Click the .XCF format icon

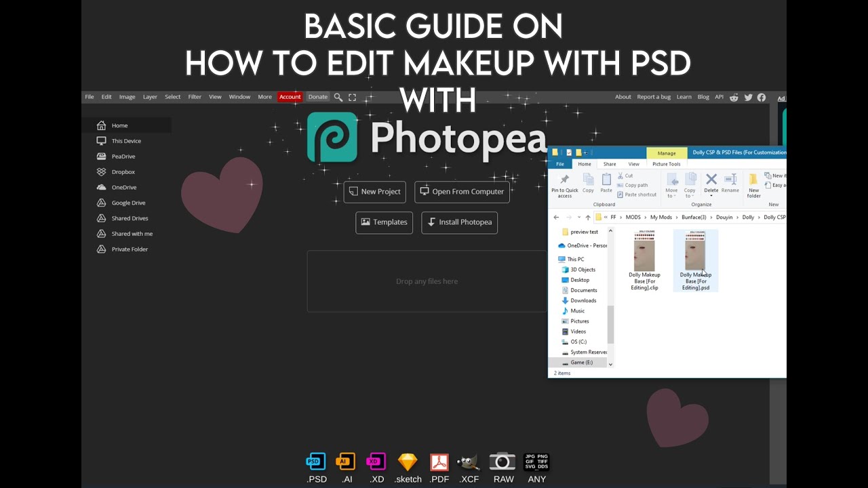[x=469, y=462]
